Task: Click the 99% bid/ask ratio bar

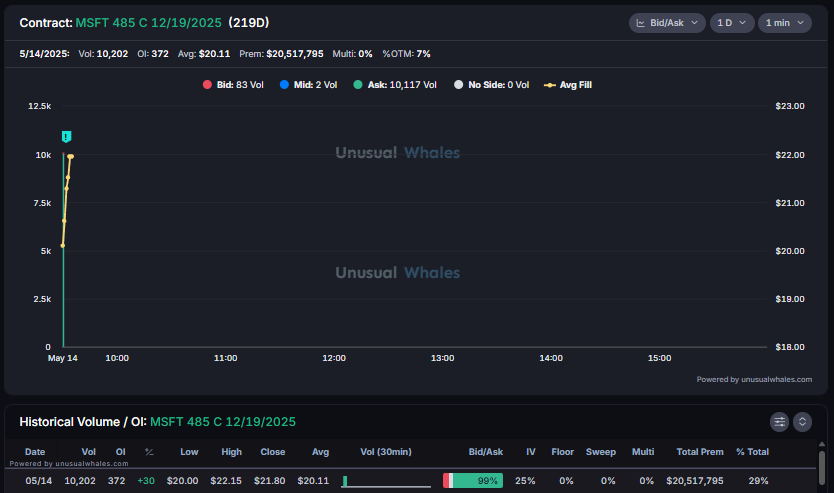Action: coord(473,481)
